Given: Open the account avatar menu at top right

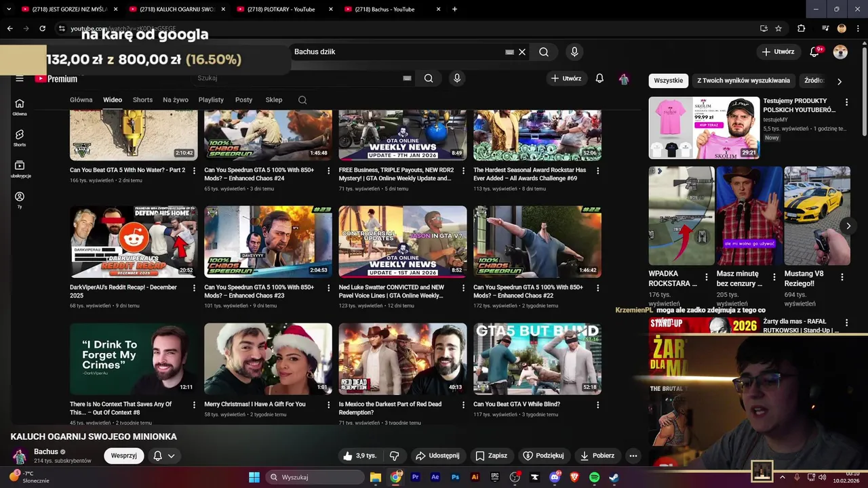Looking at the screenshot, I should [840, 52].
